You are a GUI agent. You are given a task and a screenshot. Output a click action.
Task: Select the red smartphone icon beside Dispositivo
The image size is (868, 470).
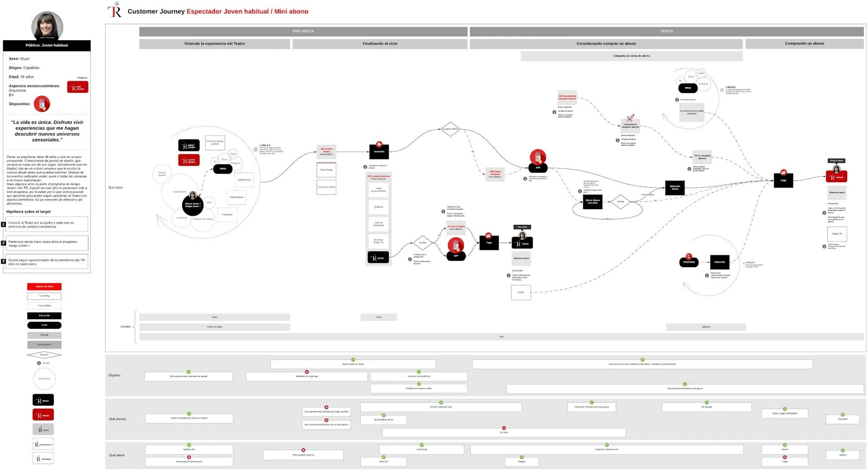[x=42, y=104]
